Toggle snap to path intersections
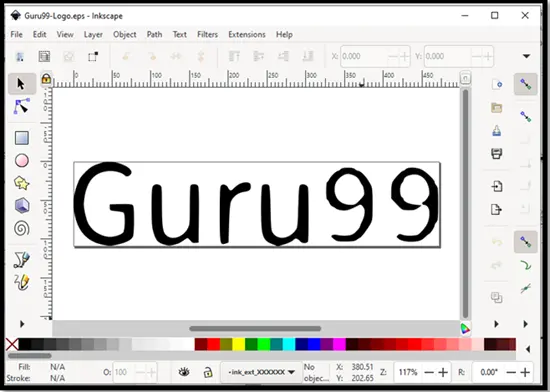Image resolution: width=550 pixels, height=392 pixels. coord(526,288)
